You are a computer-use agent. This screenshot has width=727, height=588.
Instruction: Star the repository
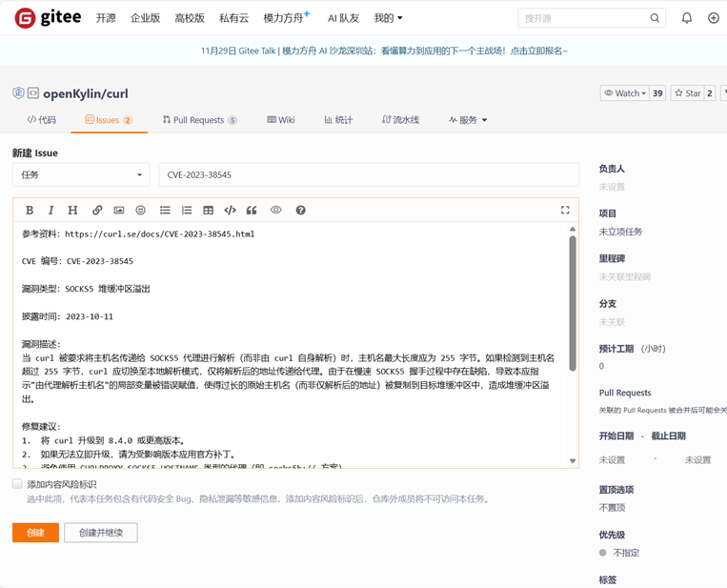pos(688,93)
